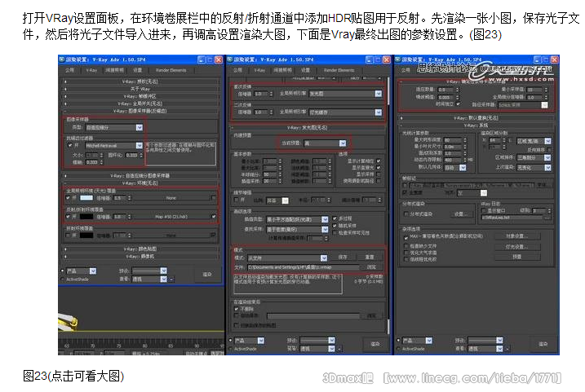
Task: Click the app icon in the image sampler window title bar
Action: click(62, 59)
